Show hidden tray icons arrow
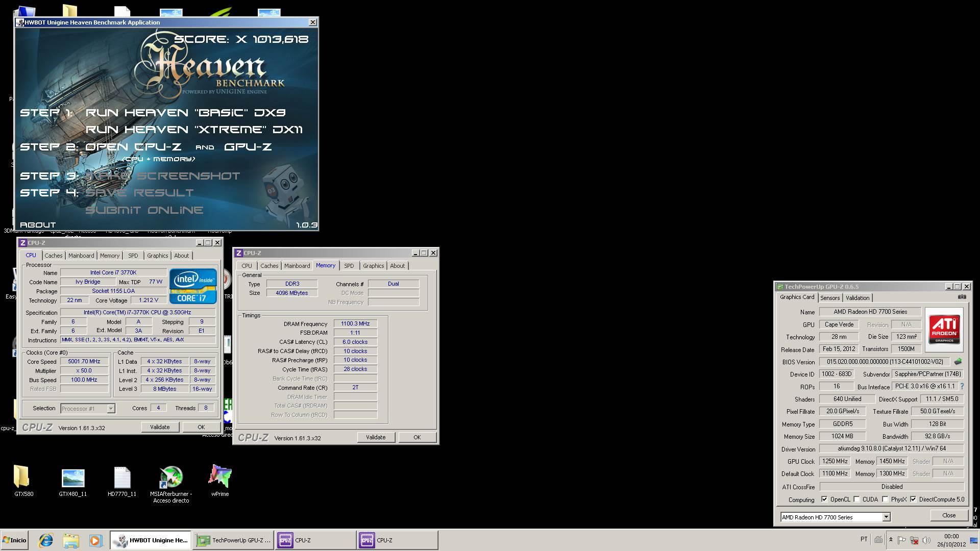Viewport: 980px width, 551px height. [x=891, y=540]
